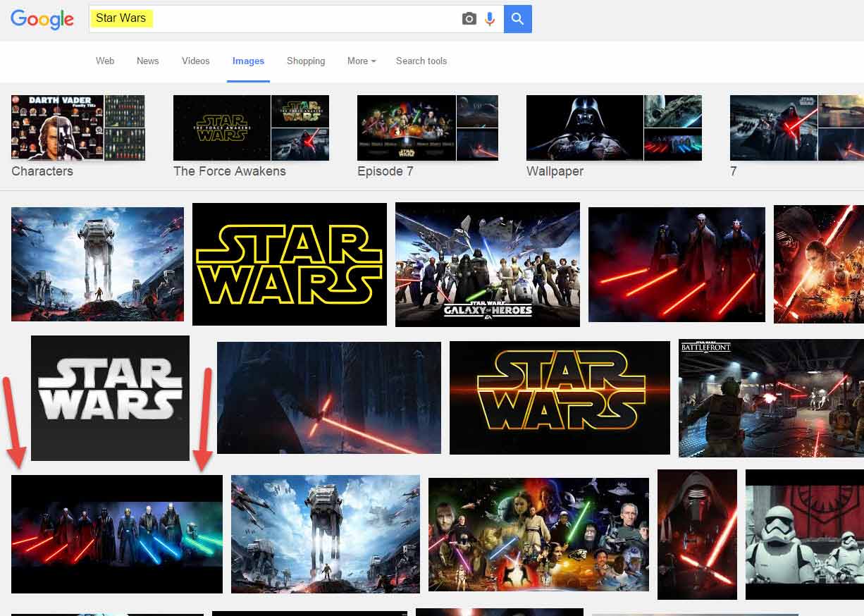Open first-row image at right edge of lightsaber duel

(x=819, y=264)
